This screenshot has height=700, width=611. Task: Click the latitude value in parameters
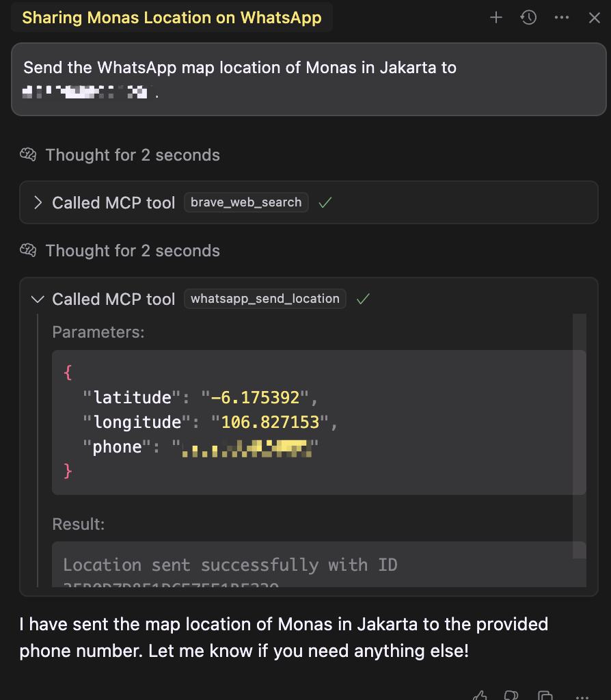tap(255, 397)
